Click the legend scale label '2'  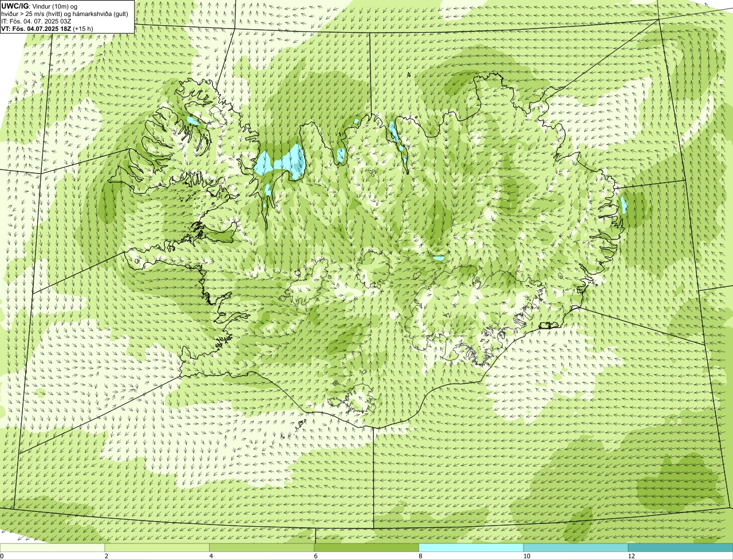tap(107, 556)
